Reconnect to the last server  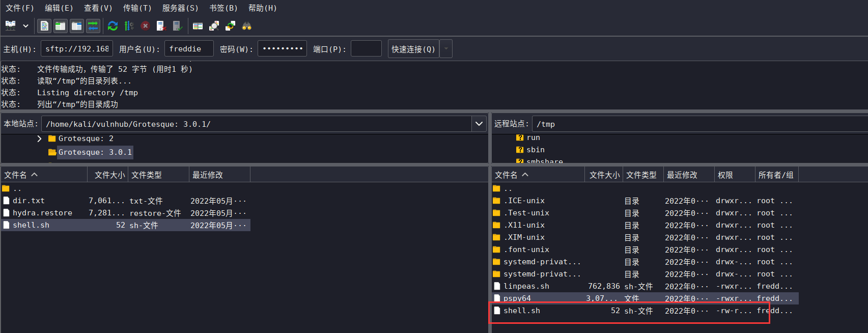point(177,25)
